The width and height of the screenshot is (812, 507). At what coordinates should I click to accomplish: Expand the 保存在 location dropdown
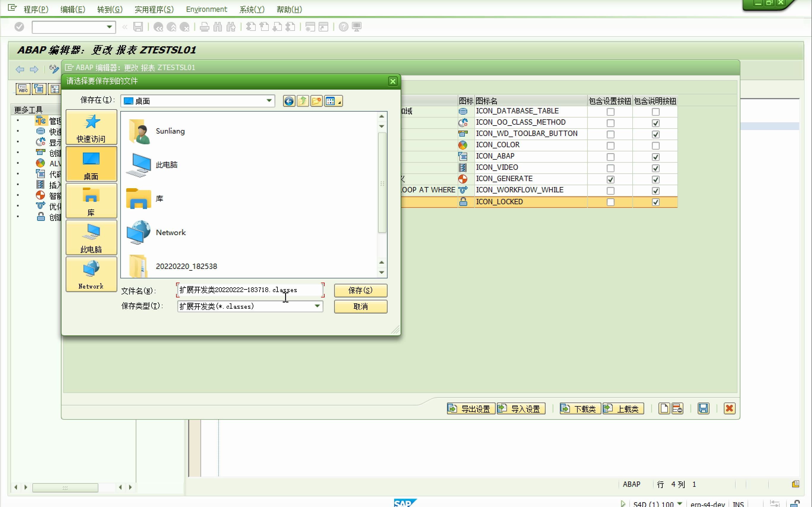pos(269,101)
